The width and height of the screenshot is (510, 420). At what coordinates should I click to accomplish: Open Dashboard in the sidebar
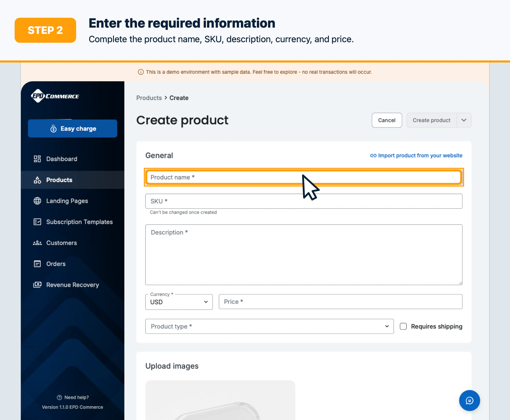pos(72,159)
